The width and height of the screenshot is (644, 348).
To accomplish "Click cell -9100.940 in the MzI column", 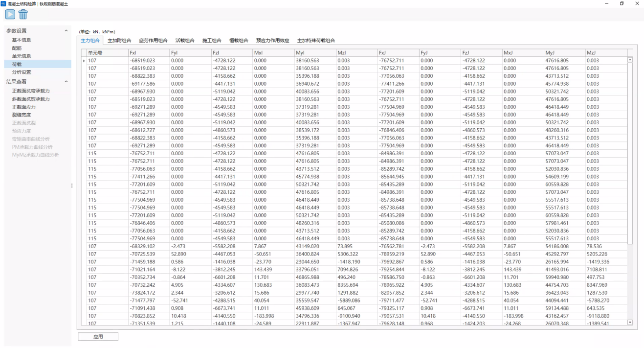I will click(x=356, y=316).
